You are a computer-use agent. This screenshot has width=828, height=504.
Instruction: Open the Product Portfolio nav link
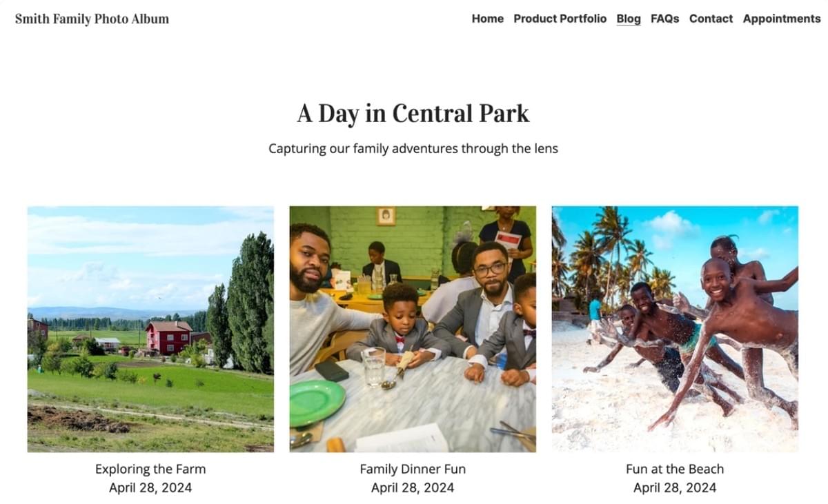[x=560, y=19]
